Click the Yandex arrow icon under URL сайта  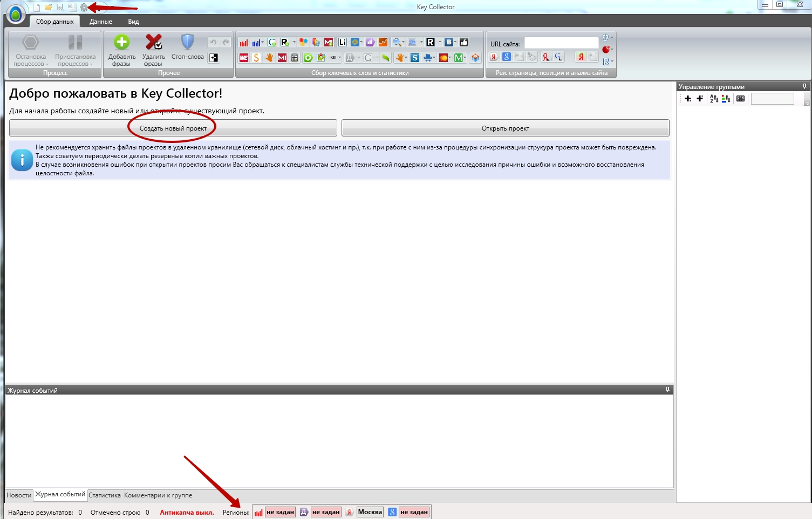494,57
